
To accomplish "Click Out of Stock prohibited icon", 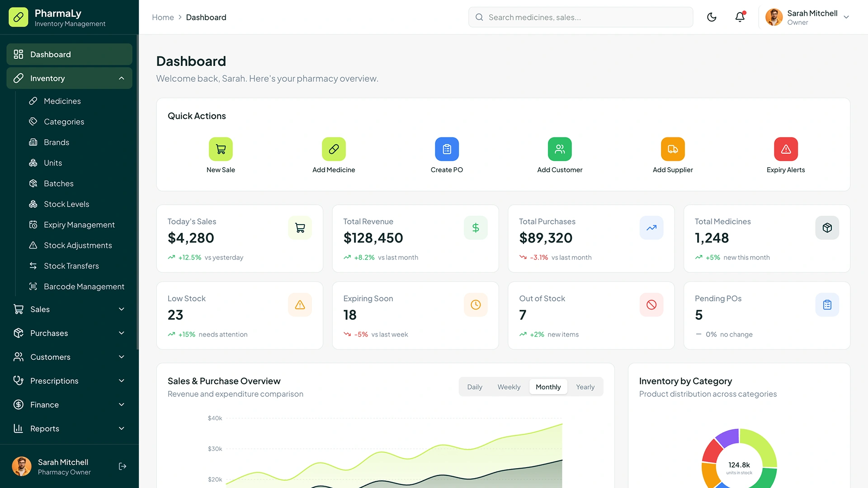I will [651, 305].
